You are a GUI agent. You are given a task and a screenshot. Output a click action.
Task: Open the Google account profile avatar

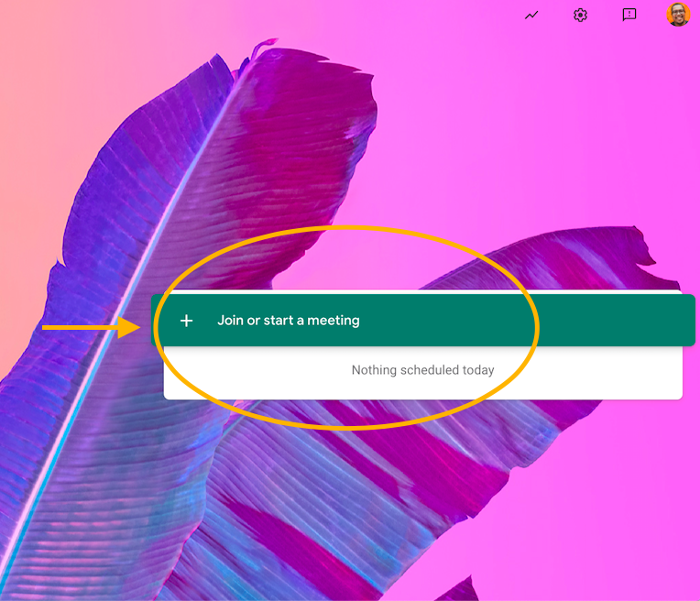[678, 15]
